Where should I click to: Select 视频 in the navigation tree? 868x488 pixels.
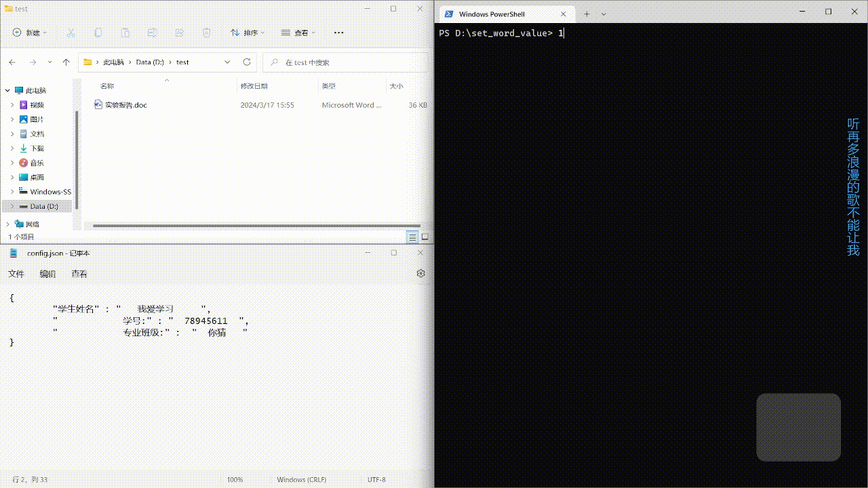37,105
